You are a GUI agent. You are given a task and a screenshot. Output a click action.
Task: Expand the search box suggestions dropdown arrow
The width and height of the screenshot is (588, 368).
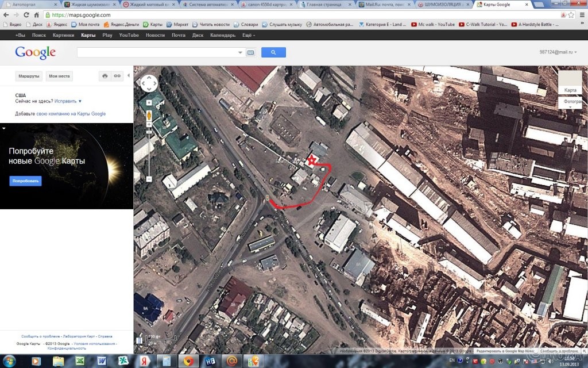(x=241, y=52)
